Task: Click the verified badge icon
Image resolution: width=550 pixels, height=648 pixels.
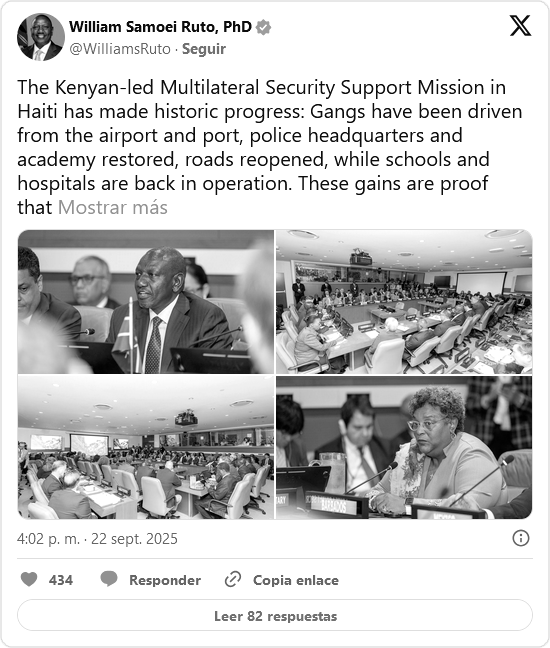Action: click(x=263, y=27)
